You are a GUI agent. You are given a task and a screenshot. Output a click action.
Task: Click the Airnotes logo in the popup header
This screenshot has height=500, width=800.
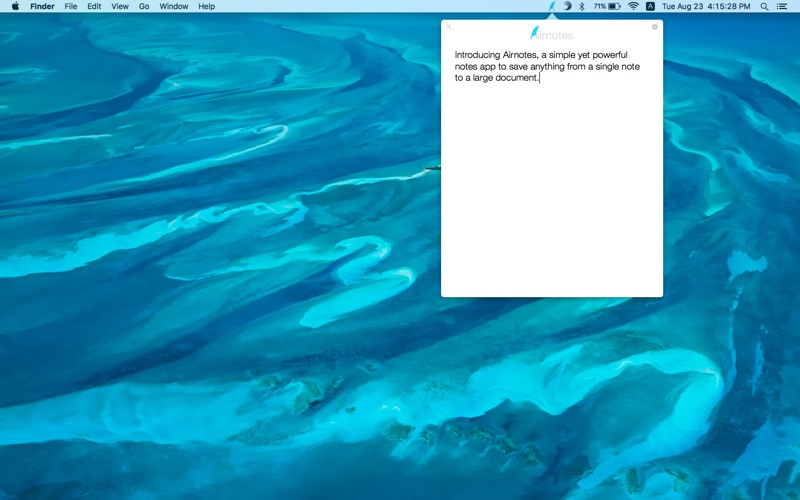[x=552, y=34]
